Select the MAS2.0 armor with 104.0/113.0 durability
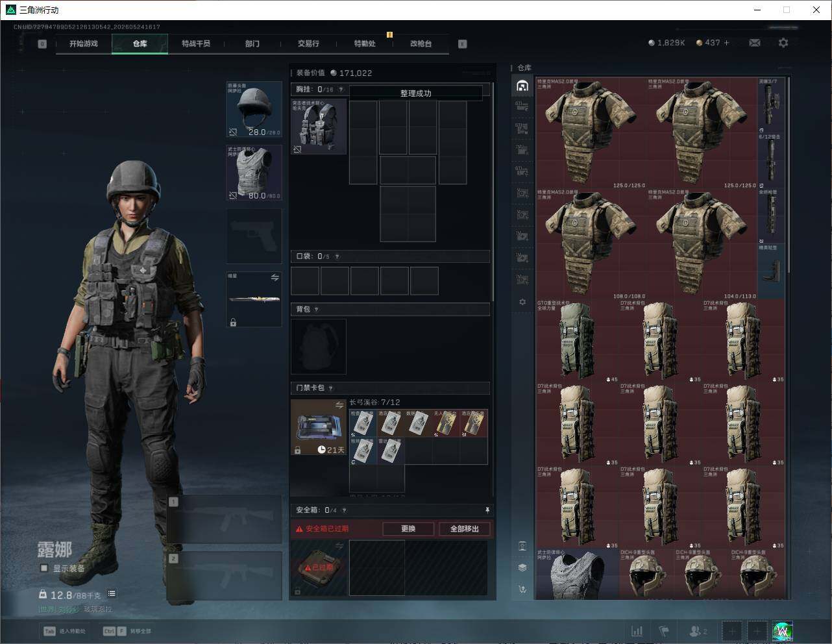Image resolution: width=832 pixels, height=644 pixels. (x=702, y=244)
